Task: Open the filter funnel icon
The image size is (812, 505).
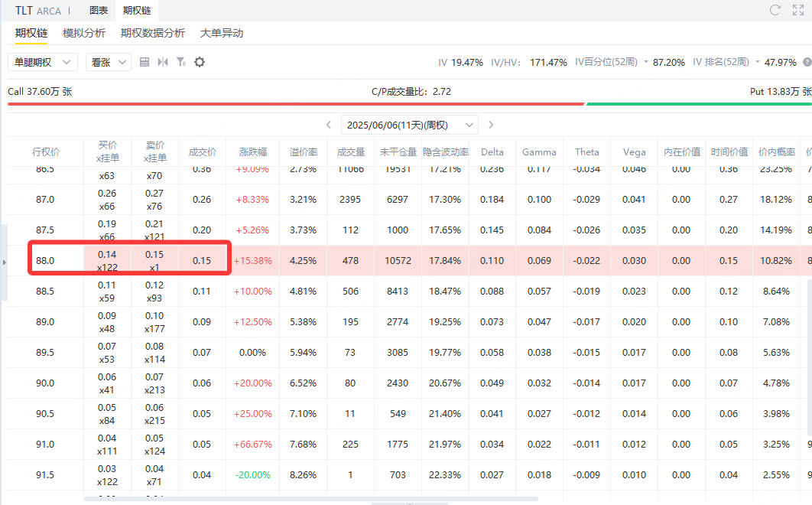Action: (x=180, y=62)
